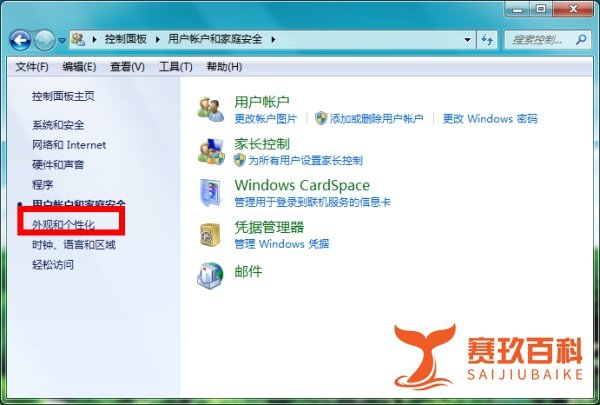Open the 邮件 heading

248,271
